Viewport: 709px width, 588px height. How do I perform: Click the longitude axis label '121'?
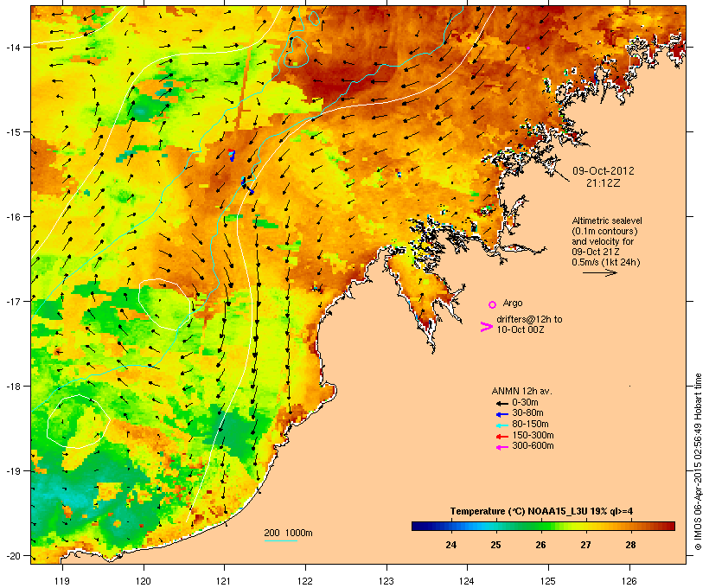tap(224, 581)
